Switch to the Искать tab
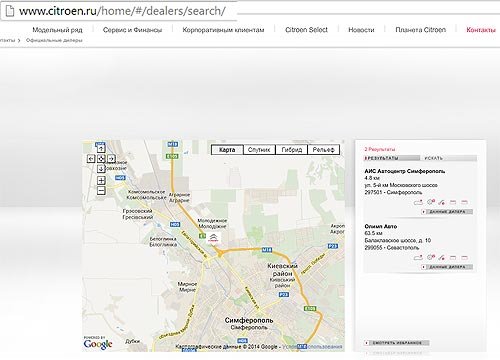The height and width of the screenshot is (360, 500). 433,158
